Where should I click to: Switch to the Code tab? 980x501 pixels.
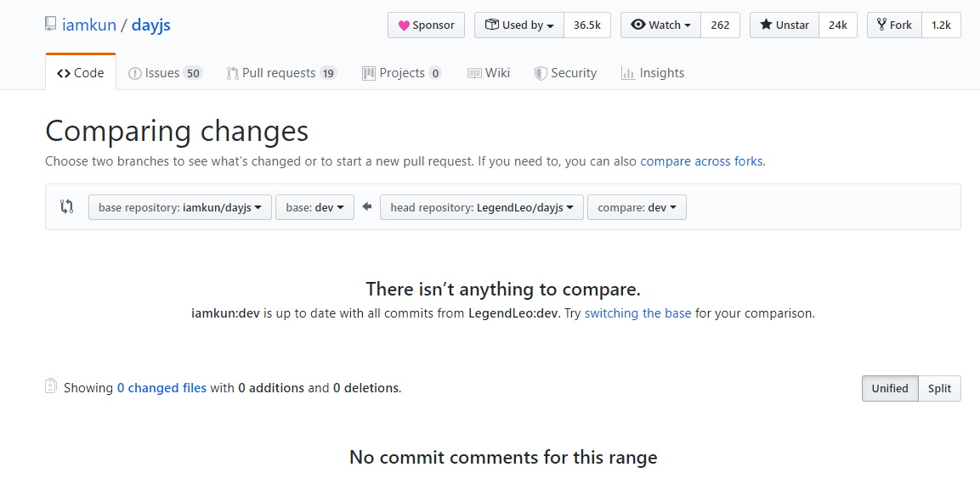81,72
